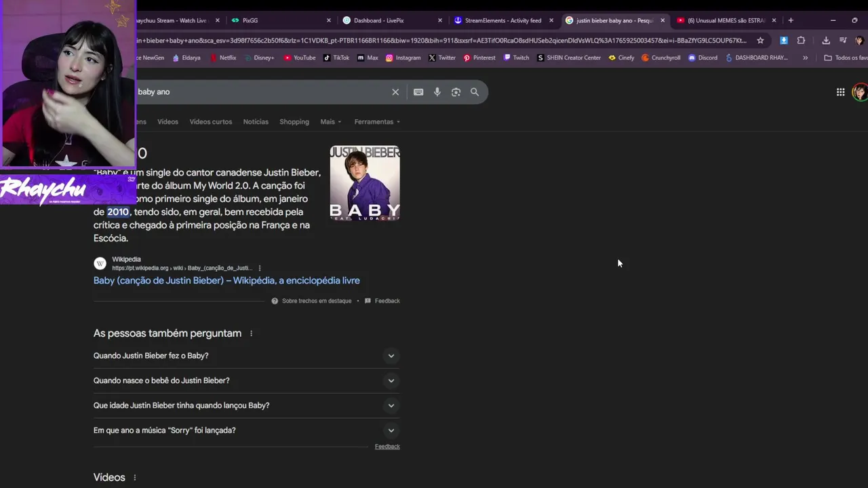The height and width of the screenshot is (488, 868).
Task: Expand 'Quando nasce o bebê do Justin Bieber?'
Action: 246,381
